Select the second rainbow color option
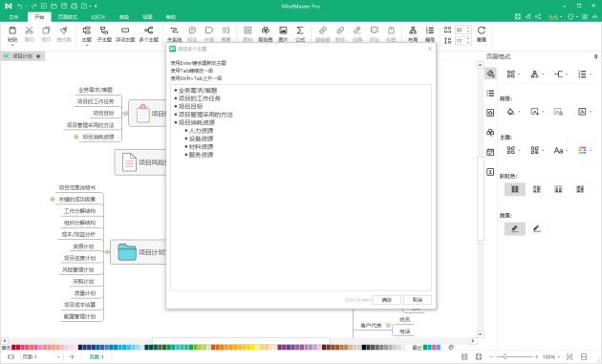602x364 pixels. 537,189
